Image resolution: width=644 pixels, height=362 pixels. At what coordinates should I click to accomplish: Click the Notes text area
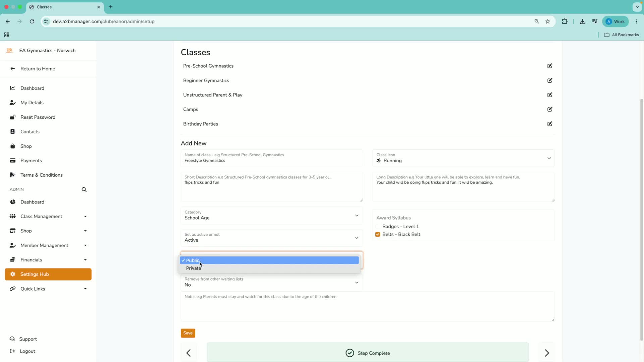pos(368,307)
